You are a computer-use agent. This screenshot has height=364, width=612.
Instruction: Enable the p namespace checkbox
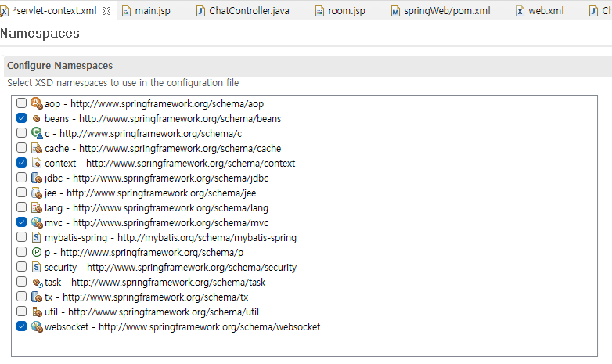[21, 252]
